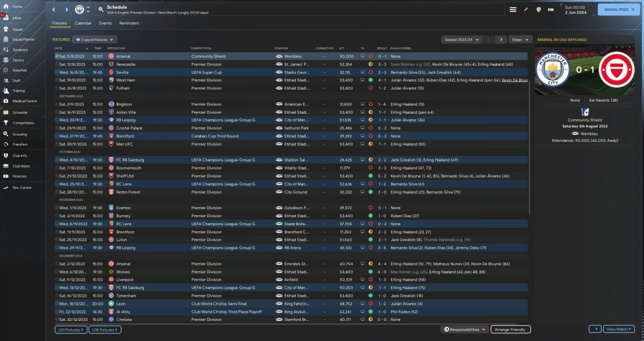The height and width of the screenshot is (341, 644).
Task: Open U21 Fixtures
Action: point(70,329)
